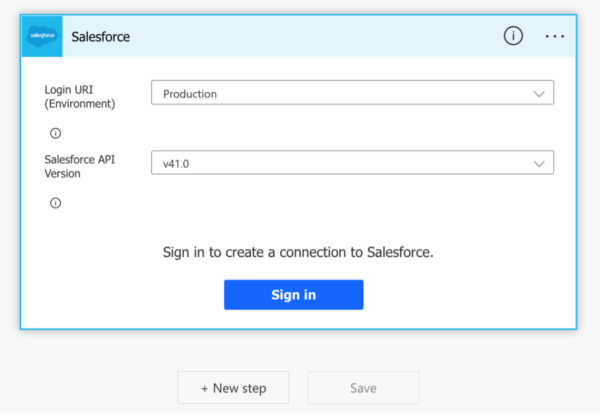Click the Save button

(x=362, y=388)
